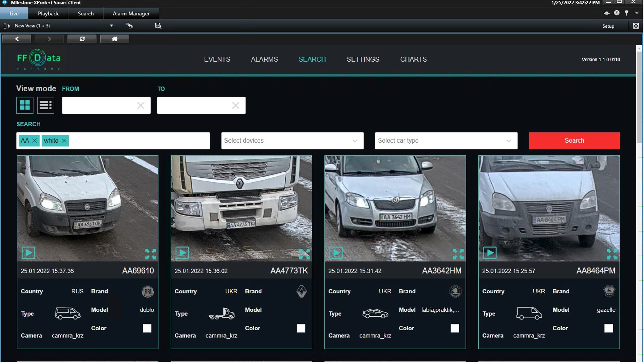Viewport: 644px width, 362px height.
Task: Click the status icon left of Help
Action: [607, 13]
